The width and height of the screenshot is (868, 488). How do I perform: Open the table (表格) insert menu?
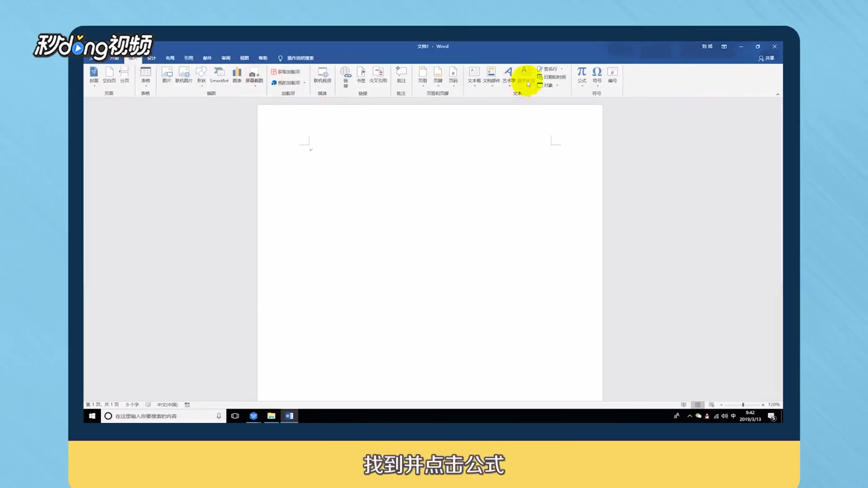pos(145,76)
